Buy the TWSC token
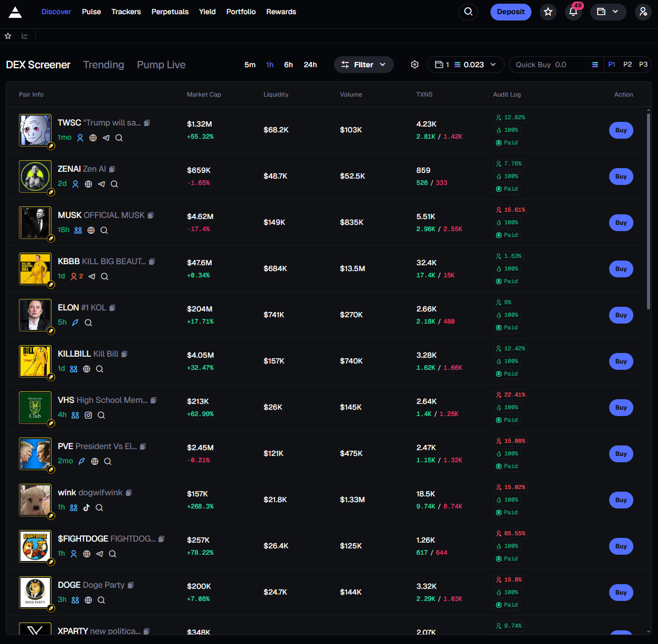The height and width of the screenshot is (644, 658). 621,130
